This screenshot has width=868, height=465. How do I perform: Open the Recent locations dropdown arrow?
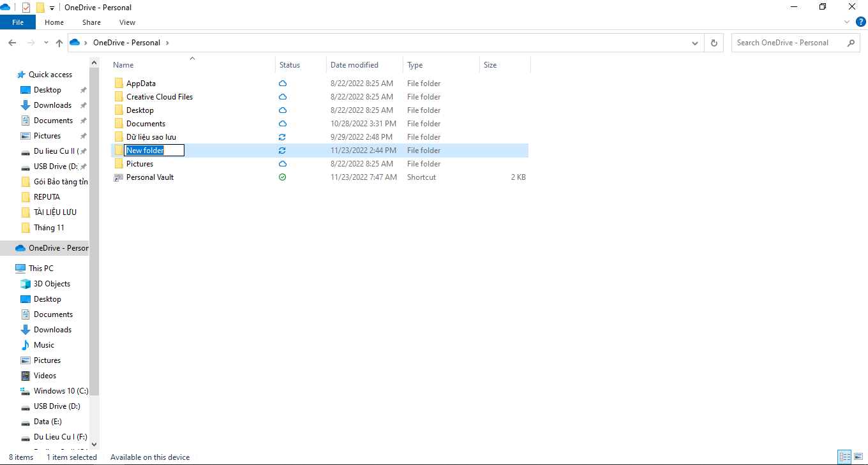click(x=46, y=43)
